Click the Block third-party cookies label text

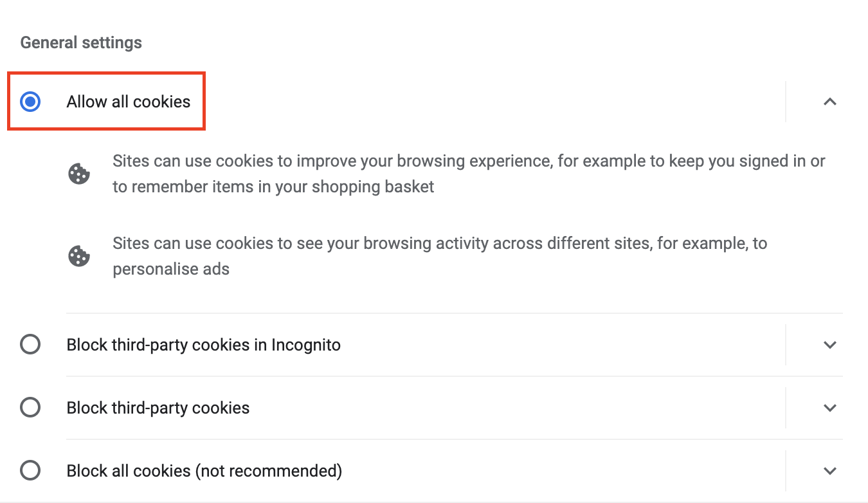pyautogui.click(x=158, y=408)
